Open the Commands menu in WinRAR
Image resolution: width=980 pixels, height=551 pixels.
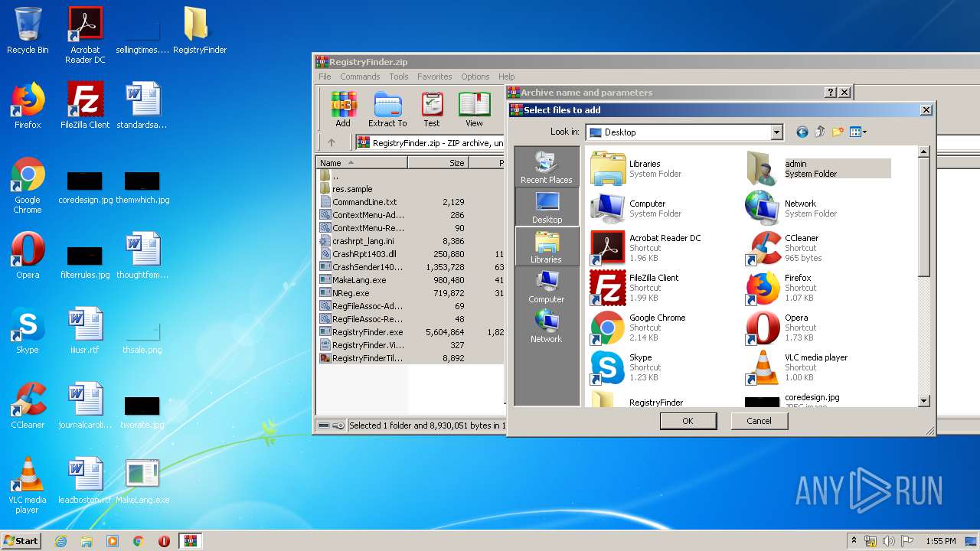click(360, 77)
